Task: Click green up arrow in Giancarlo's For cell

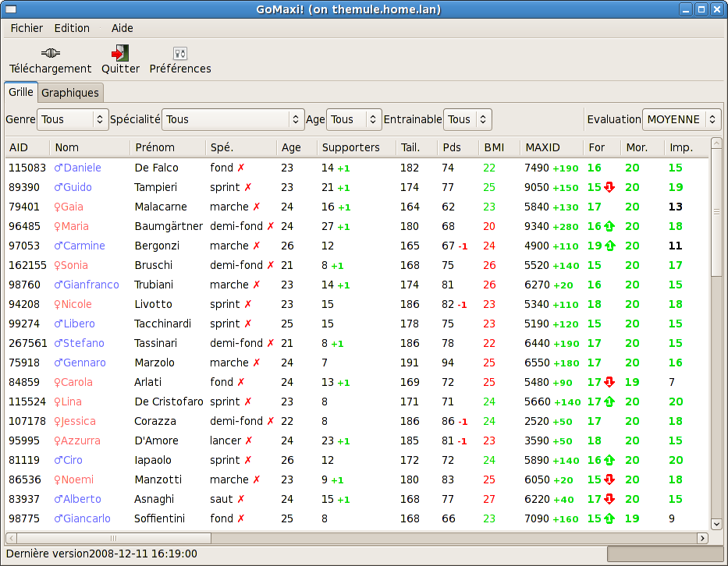Action: 609,518
